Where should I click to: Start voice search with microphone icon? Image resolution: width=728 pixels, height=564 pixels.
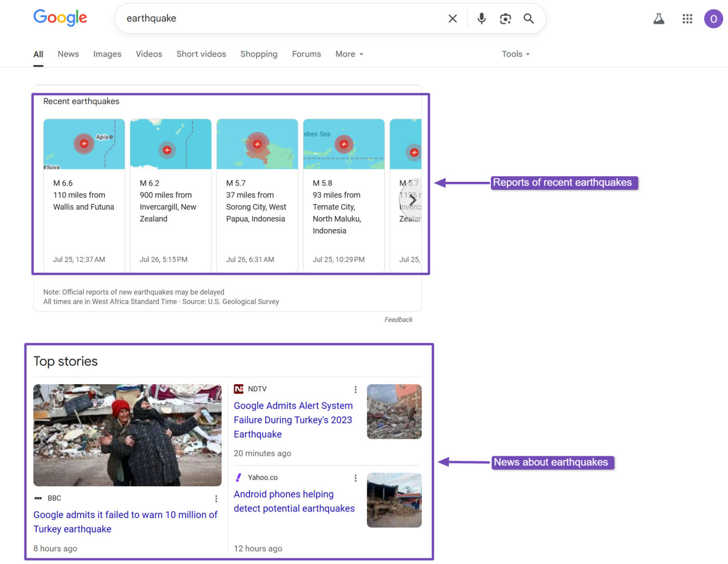tap(482, 19)
